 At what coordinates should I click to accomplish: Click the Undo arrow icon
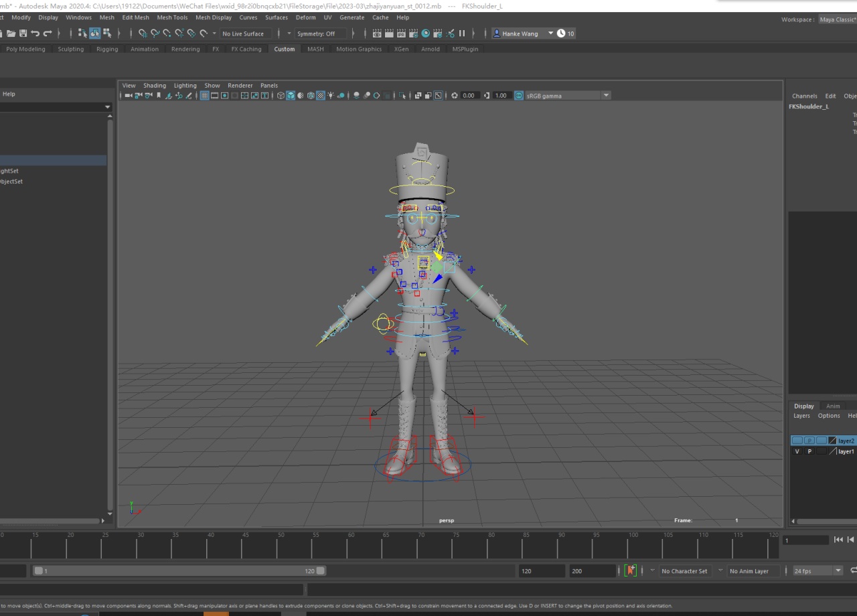coord(35,33)
